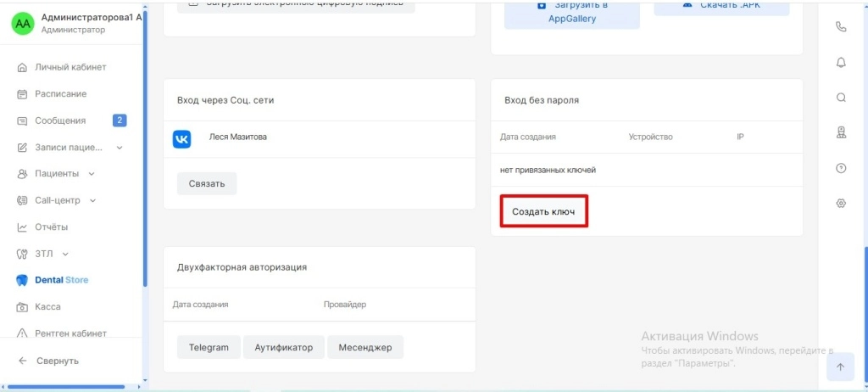This screenshot has height=392, width=868.
Task: Go to Отчёты in sidebar
Action: click(51, 227)
